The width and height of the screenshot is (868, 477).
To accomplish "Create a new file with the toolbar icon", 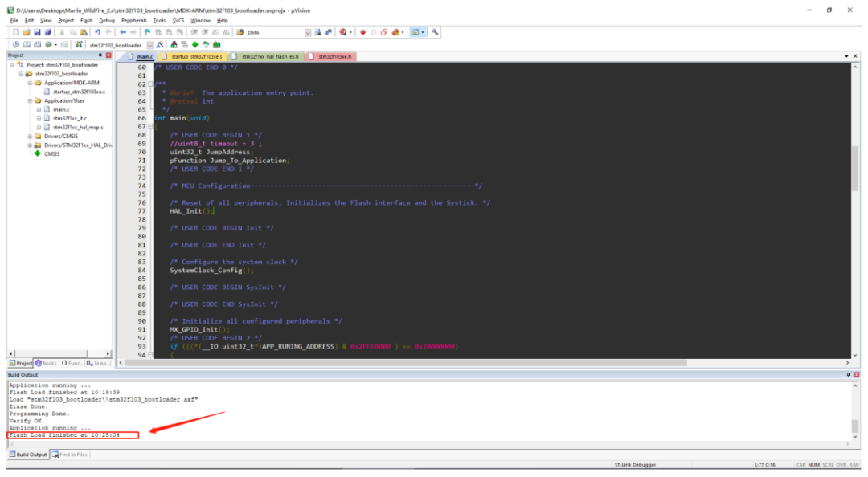I will (16, 32).
